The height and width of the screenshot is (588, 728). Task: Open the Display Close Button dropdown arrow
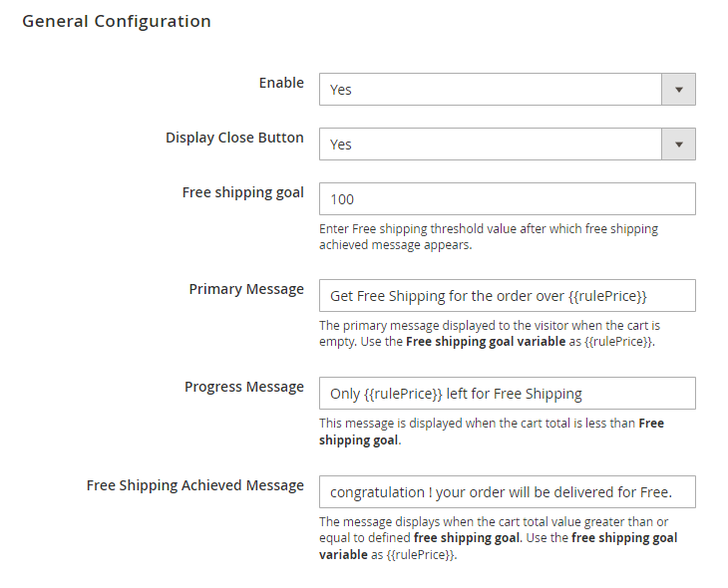click(678, 144)
